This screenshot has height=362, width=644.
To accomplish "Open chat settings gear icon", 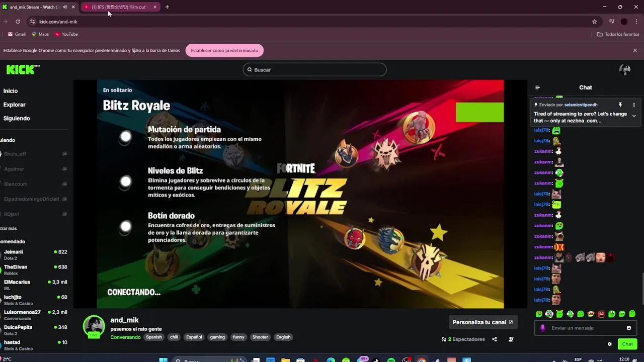I will coord(610,344).
